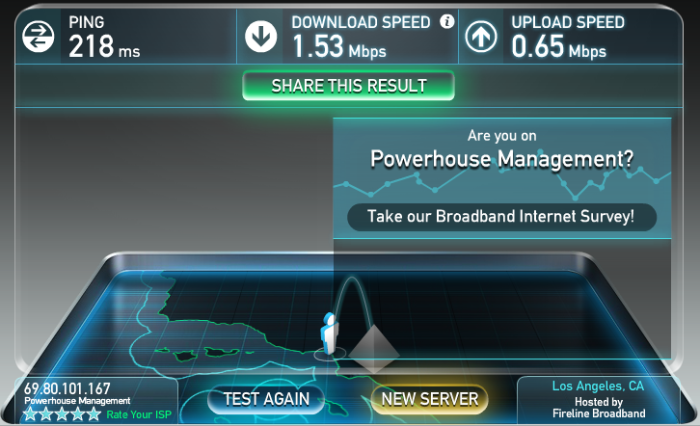The width and height of the screenshot is (700, 426).
Task: Click the Hosted by Fireline Broadband text
Action: point(599,408)
